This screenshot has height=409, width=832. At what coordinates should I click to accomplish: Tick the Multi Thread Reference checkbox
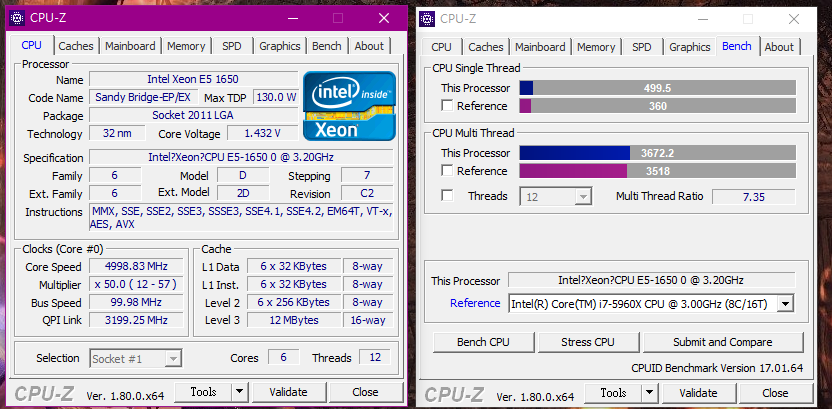pos(447,171)
